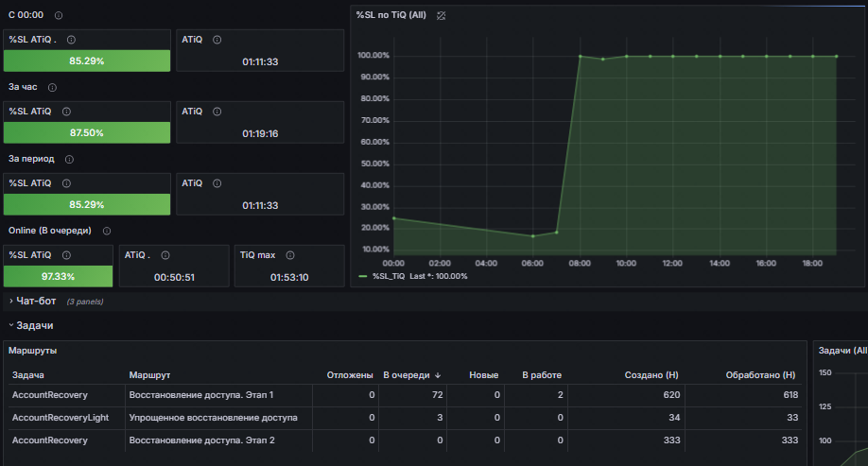
Task: Click info icon on ATiQ 00:50:51 panel
Action: pyautogui.click(x=165, y=255)
